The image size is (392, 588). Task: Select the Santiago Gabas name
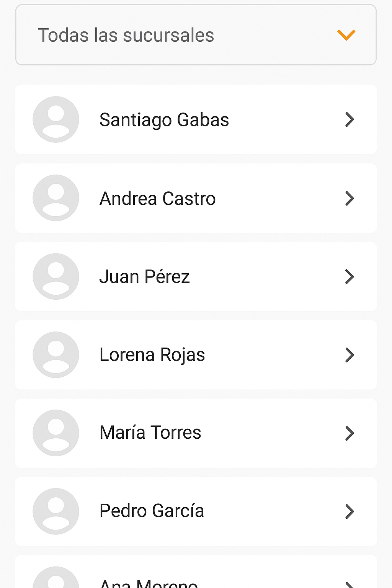point(164,120)
